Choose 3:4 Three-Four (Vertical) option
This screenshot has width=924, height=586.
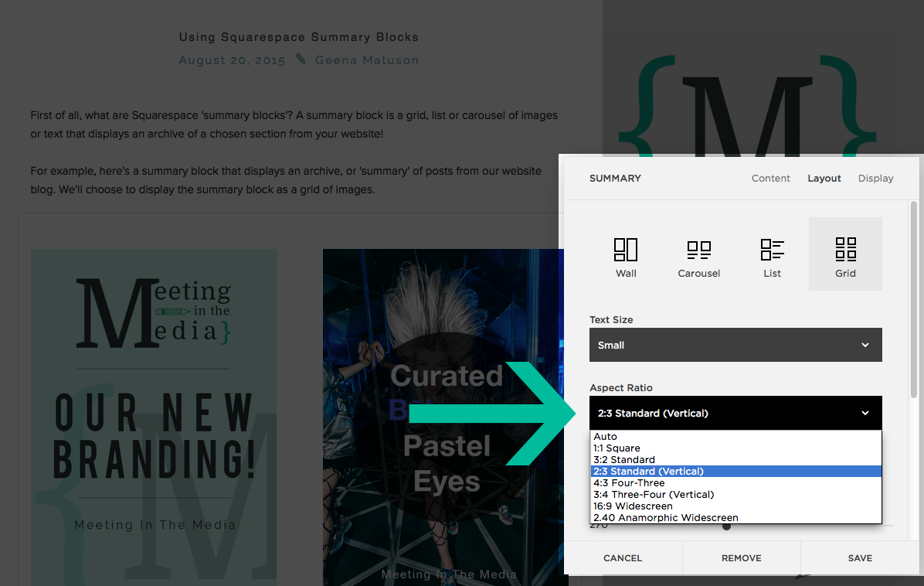coord(736,494)
